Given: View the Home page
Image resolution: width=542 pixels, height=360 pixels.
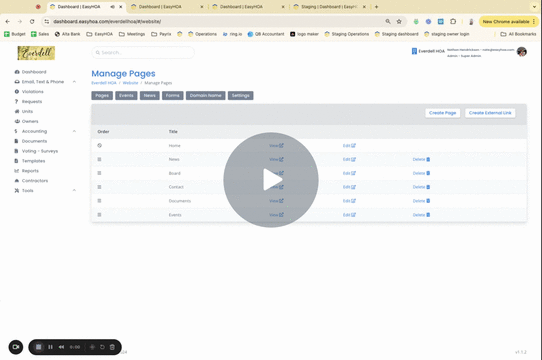Looking at the screenshot, I should click(x=276, y=146).
